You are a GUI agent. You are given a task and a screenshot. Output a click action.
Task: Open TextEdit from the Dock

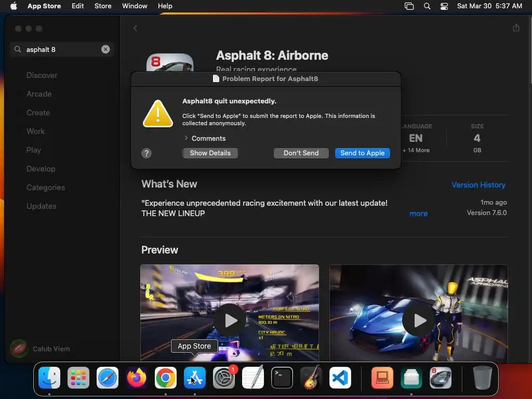(x=253, y=378)
